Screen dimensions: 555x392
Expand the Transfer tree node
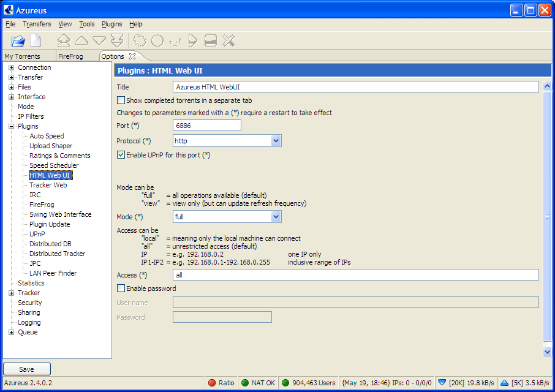[x=11, y=77]
